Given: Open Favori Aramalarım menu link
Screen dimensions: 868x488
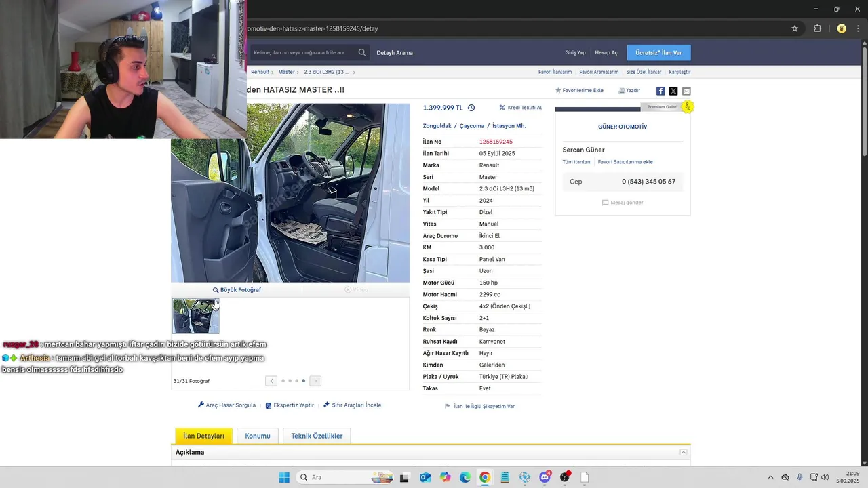Looking at the screenshot, I should pos(599,72).
